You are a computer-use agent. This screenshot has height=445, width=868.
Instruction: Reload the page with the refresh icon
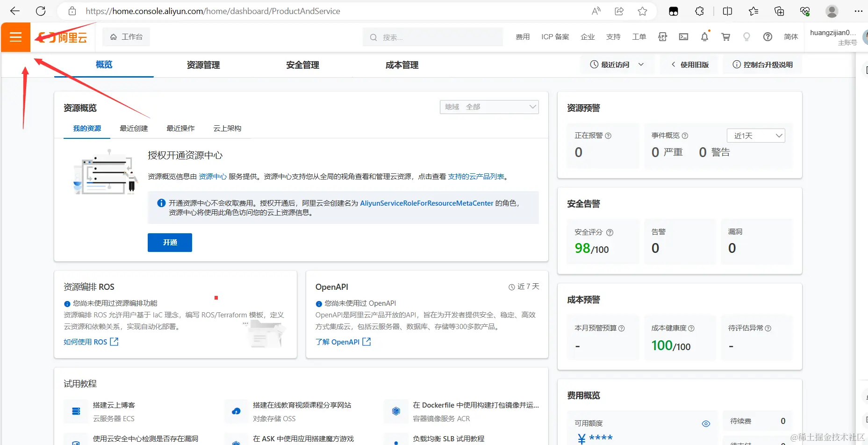pyautogui.click(x=41, y=11)
